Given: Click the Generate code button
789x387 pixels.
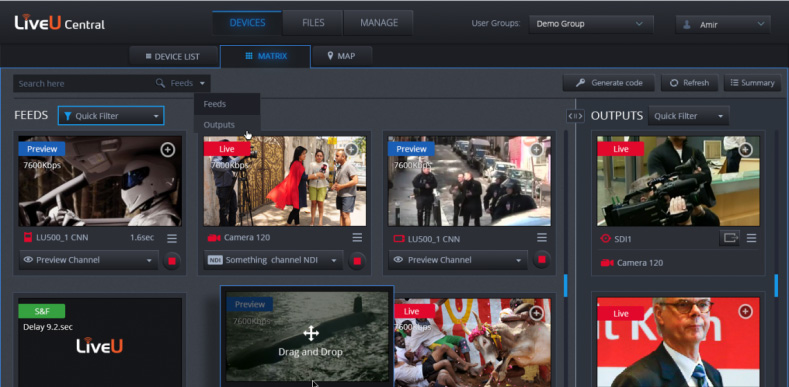Looking at the screenshot, I should tap(608, 83).
